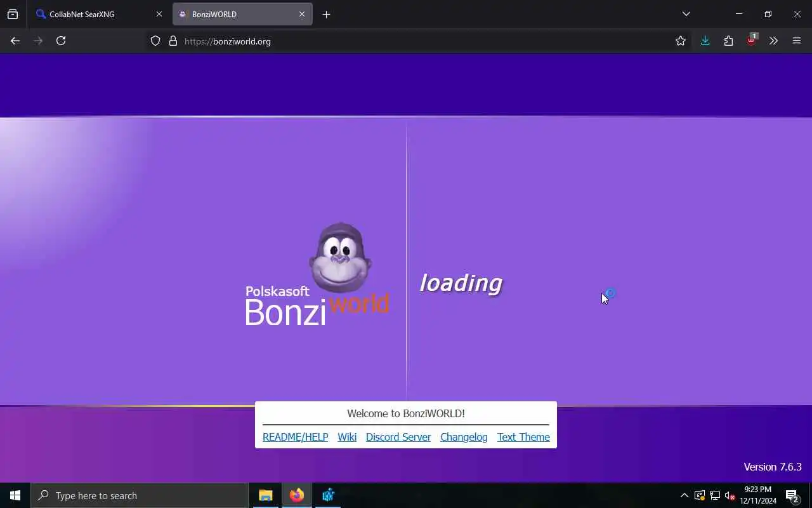
Task: Switch to Text Theme link
Action: pyautogui.click(x=523, y=437)
